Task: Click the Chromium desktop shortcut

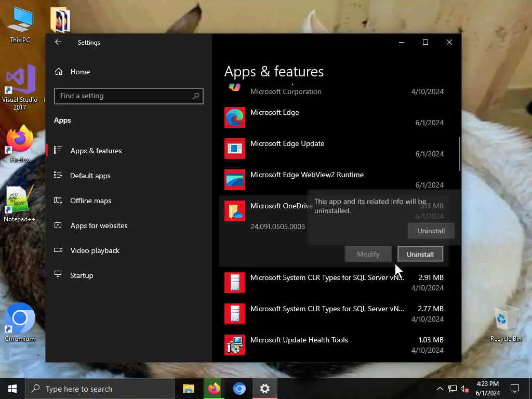Action: pyautogui.click(x=20, y=322)
